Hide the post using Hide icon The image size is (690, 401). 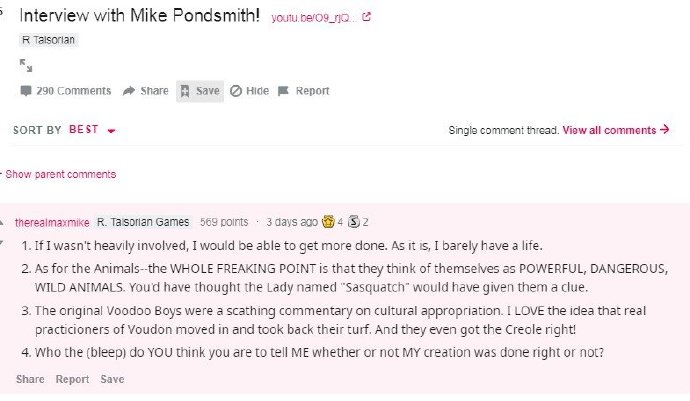coord(249,91)
